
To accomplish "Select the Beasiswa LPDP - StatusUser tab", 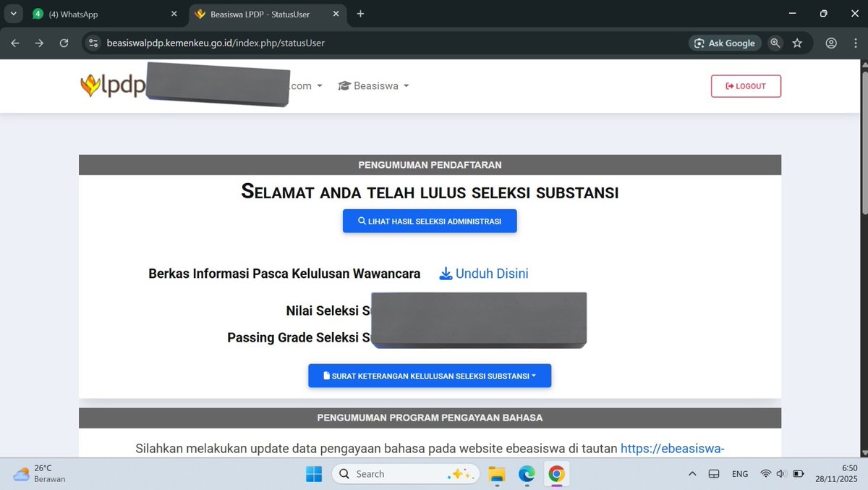I will 268,14.
